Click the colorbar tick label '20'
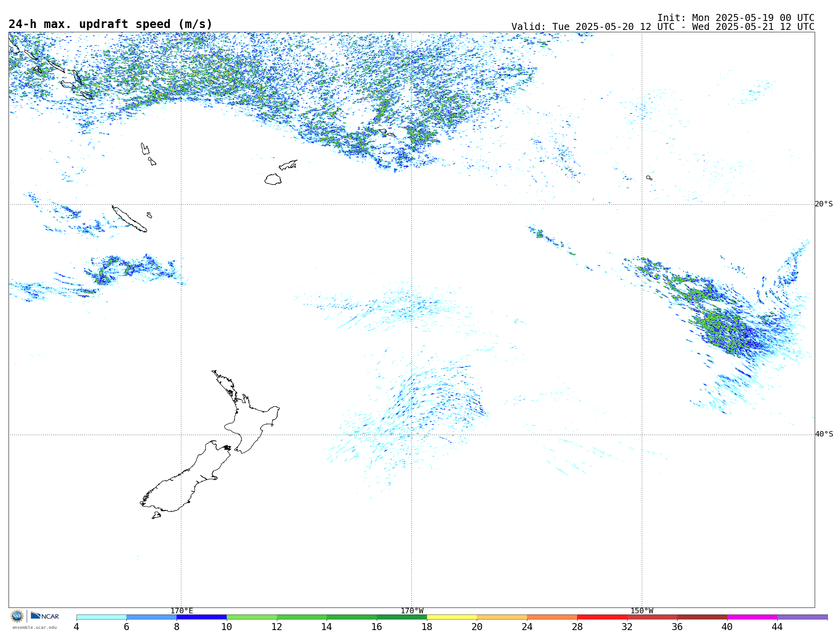Screen dimensions: 840x632 pos(477,627)
